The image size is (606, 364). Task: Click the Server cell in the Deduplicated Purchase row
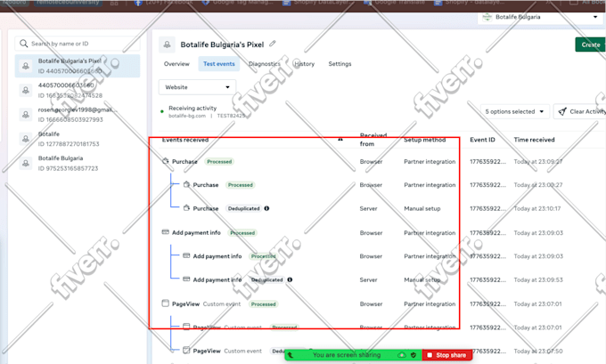tap(368, 208)
